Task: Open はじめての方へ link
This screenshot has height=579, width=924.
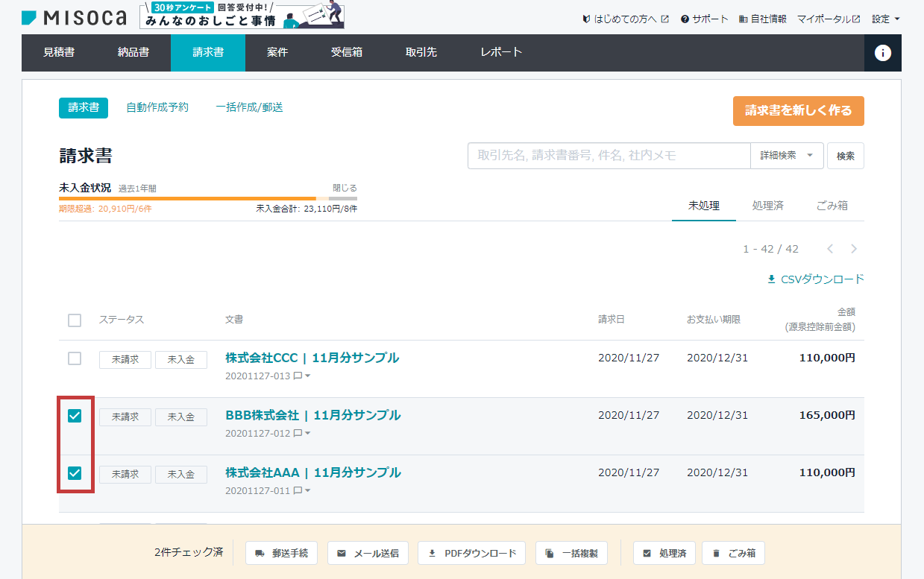Action: [626, 19]
